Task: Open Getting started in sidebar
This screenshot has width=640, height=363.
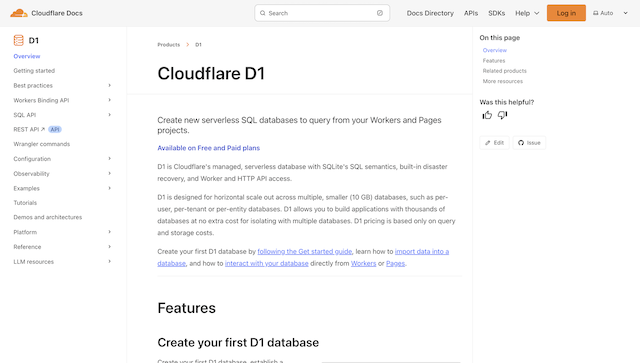Action: 34,71
